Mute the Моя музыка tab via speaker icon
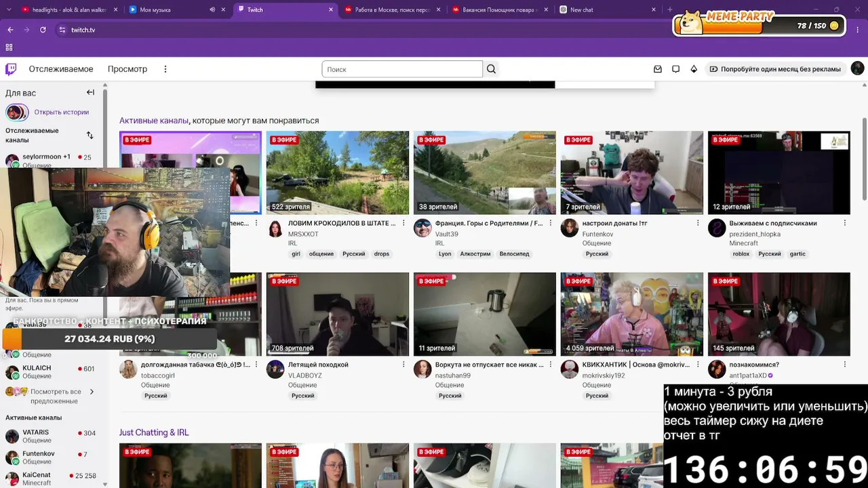Image resolution: width=868 pixels, height=488 pixels. point(212,9)
